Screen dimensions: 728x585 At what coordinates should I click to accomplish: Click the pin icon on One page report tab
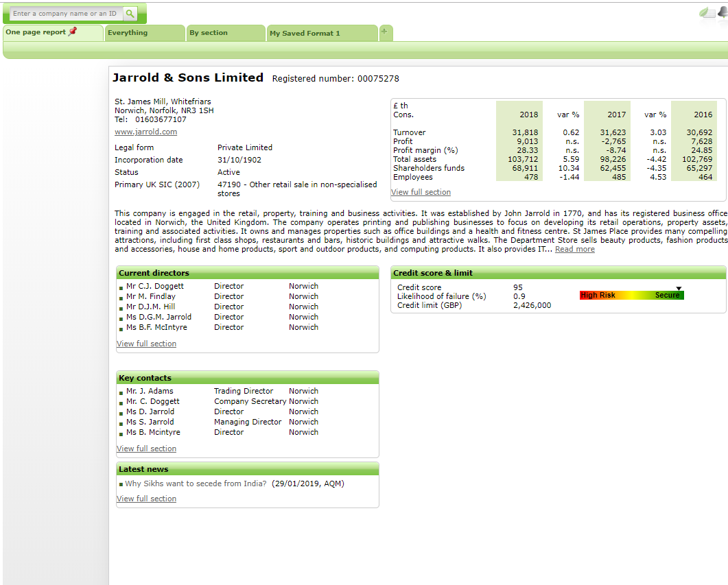73,32
